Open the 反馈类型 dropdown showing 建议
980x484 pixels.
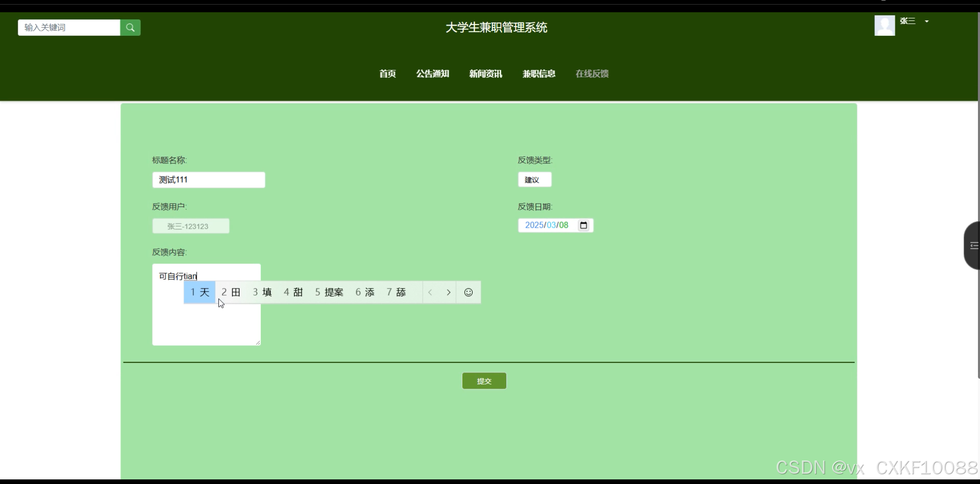(534, 180)
